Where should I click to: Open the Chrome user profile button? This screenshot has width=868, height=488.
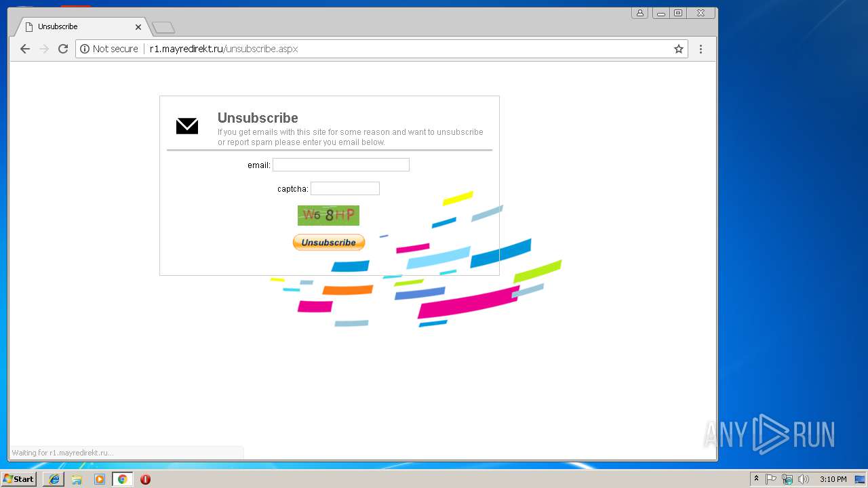point(639,13)
